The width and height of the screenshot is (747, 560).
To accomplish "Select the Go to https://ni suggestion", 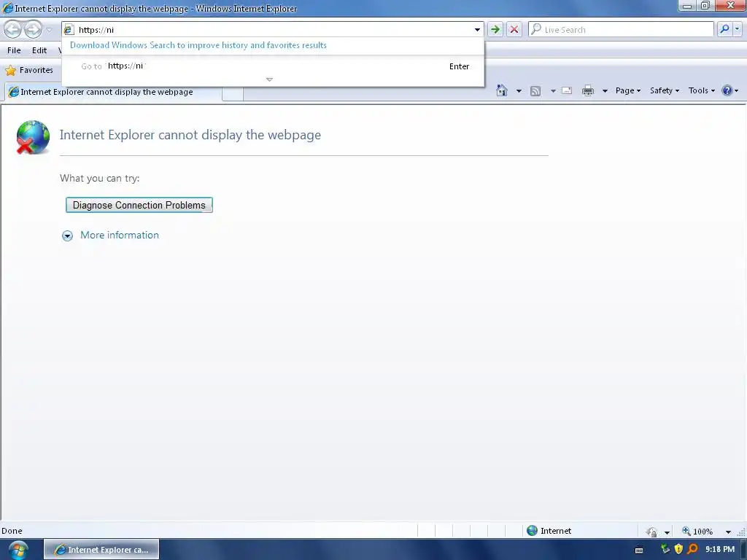I will pyautogui.click(x=273, y=66).
